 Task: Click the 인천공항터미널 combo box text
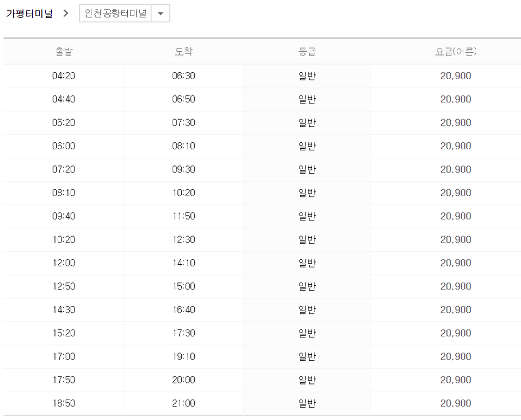[x=115, y=13]
